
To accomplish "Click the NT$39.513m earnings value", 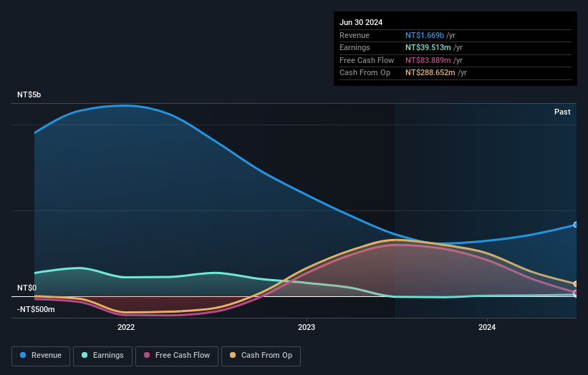I will pyautogui.click(x=428, y=47).
